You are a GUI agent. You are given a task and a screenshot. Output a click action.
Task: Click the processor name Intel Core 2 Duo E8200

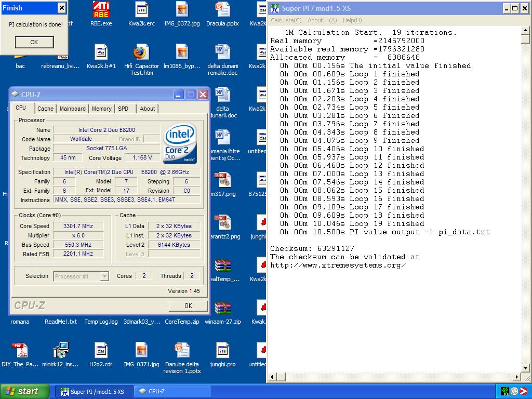point(107,130)
